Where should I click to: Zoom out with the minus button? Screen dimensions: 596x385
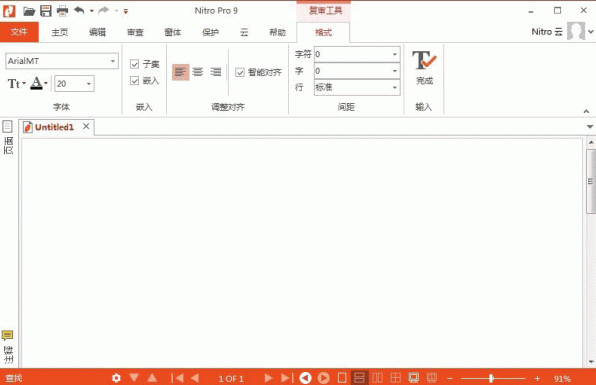pos(450,379)
